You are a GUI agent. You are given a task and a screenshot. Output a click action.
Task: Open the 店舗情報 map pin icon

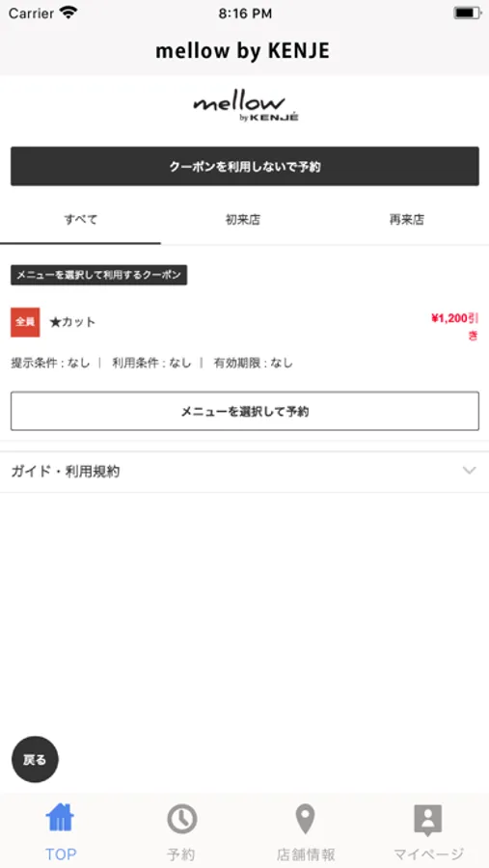pos(305,819)
